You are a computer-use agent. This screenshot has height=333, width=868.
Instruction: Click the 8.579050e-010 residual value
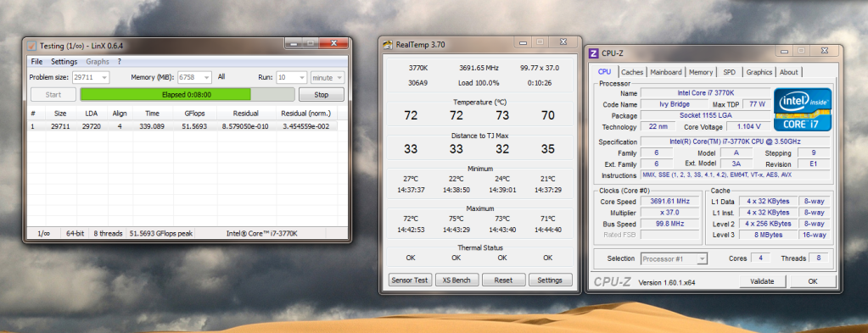pos(246,126)
